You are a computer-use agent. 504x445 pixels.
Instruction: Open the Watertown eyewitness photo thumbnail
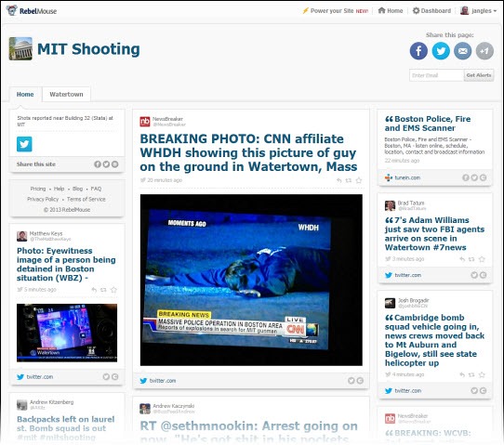[67, 333]
